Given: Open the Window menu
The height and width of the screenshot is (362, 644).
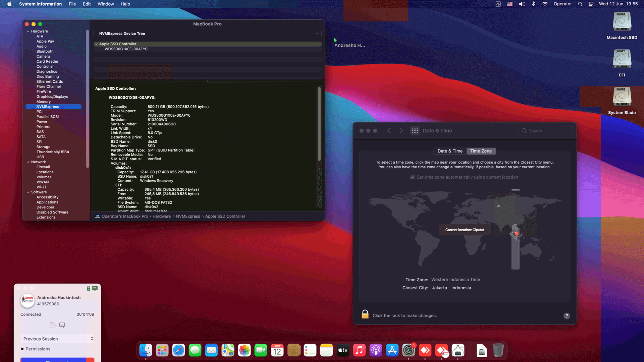Looking at the screenshot, I should (x=106, y=4).
